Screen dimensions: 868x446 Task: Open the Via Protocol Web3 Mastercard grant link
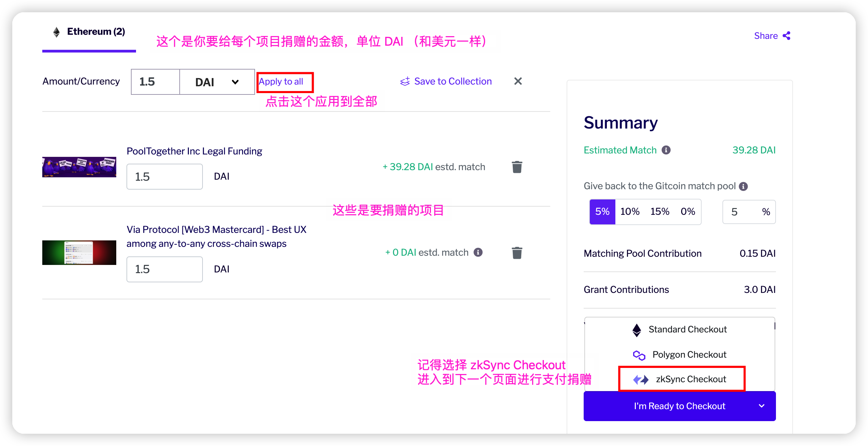click(216, 237)
